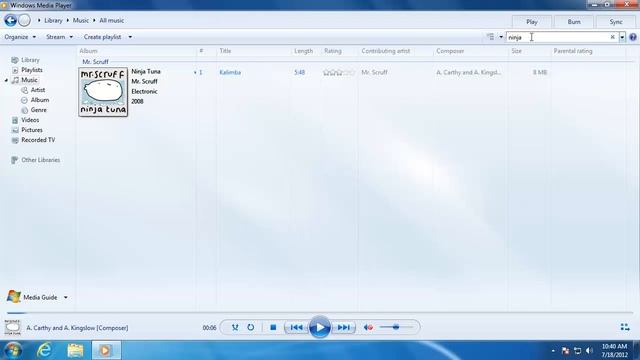Open the Stream menu
The width and height of the screenshot is (640, 360).
[x=59, y=37]
